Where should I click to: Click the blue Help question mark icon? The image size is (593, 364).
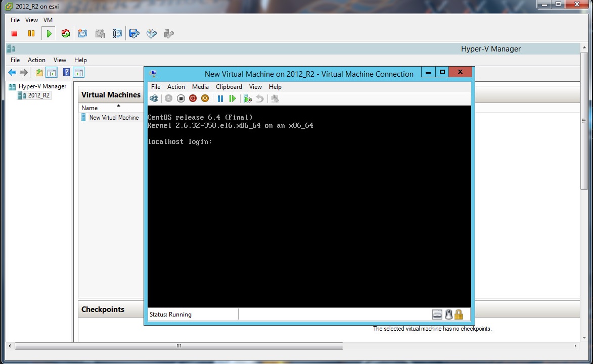[x=66, y=73]
